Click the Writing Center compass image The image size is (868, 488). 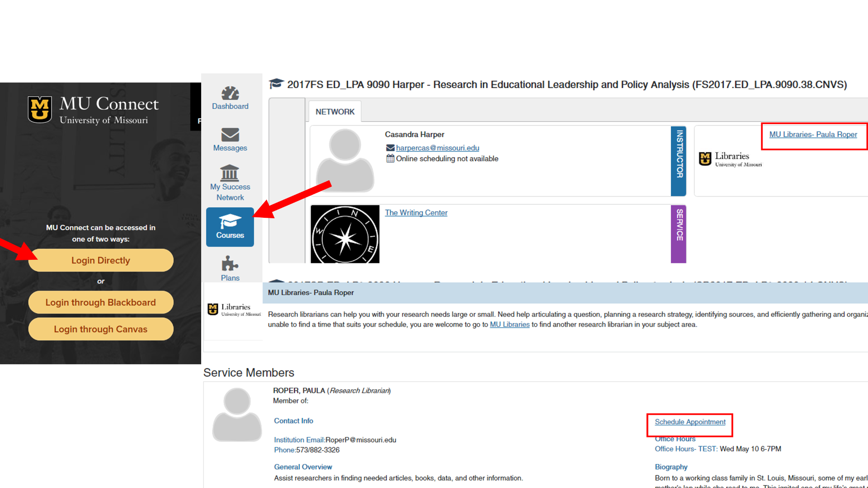point(345,234)
